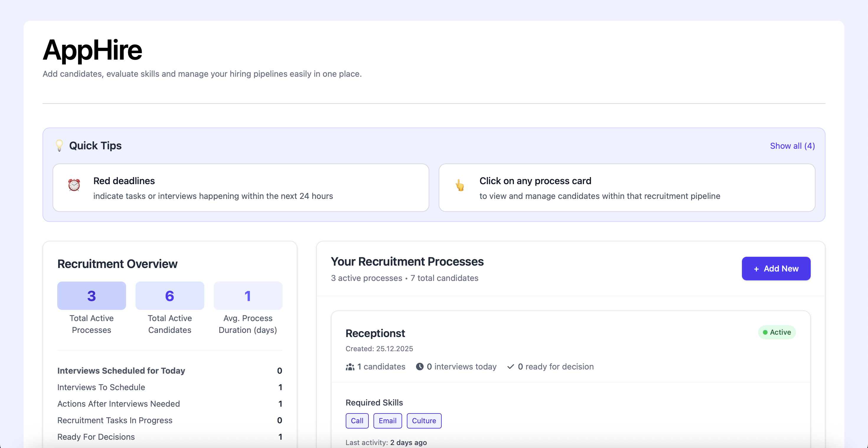Viewport: 868px width, 448px height.
Task: Click the alarm clock Red deadlines icon
Action: point(74,185)
